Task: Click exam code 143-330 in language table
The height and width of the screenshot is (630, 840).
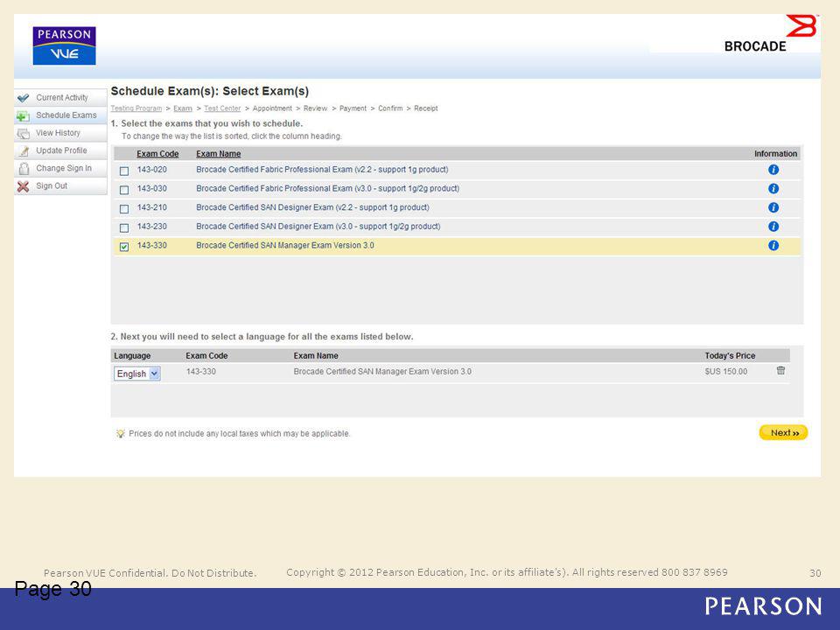Action: [x=201, y=371]
